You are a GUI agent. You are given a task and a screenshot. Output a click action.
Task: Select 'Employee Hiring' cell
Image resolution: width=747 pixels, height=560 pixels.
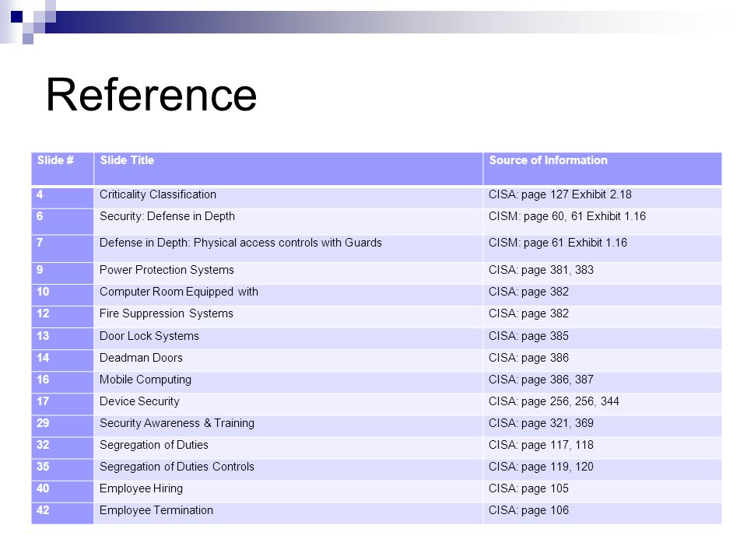click(288, 492)
